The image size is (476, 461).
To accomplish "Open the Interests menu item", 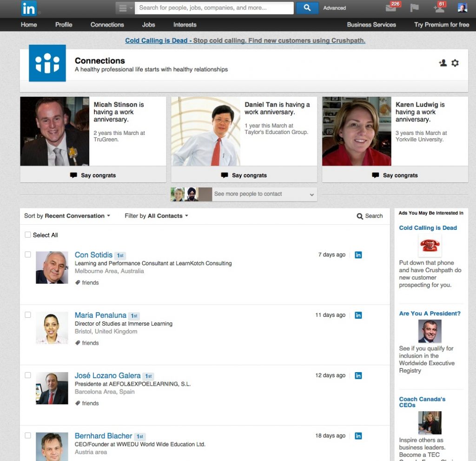I will click(185, 25).
